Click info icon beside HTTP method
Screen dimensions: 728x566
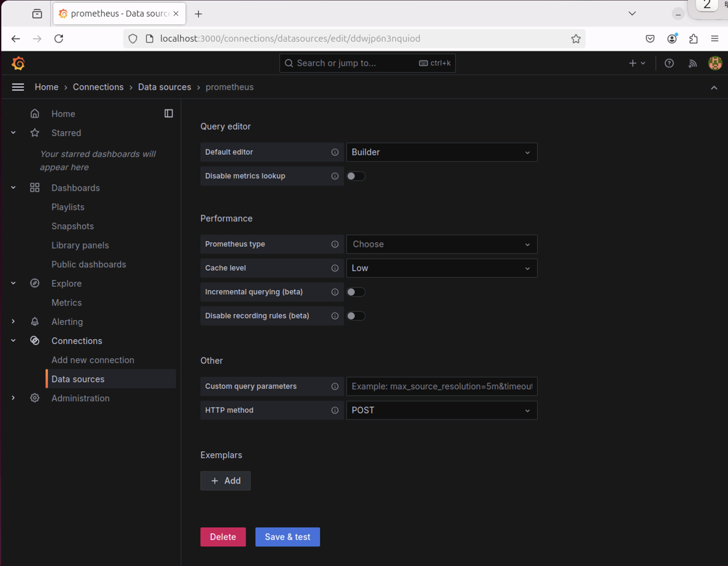click(x=335, y=410)
